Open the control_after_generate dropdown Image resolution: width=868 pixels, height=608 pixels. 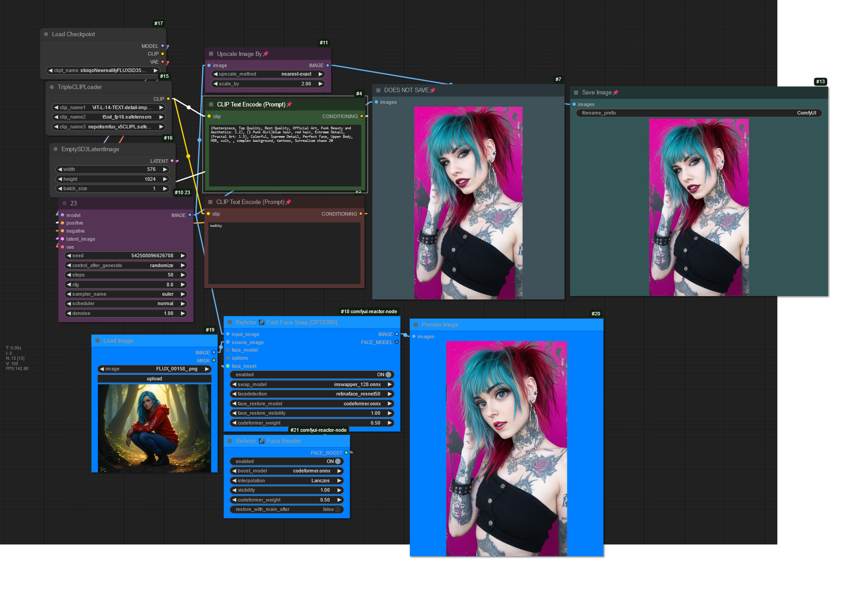[x=126, y=265]
